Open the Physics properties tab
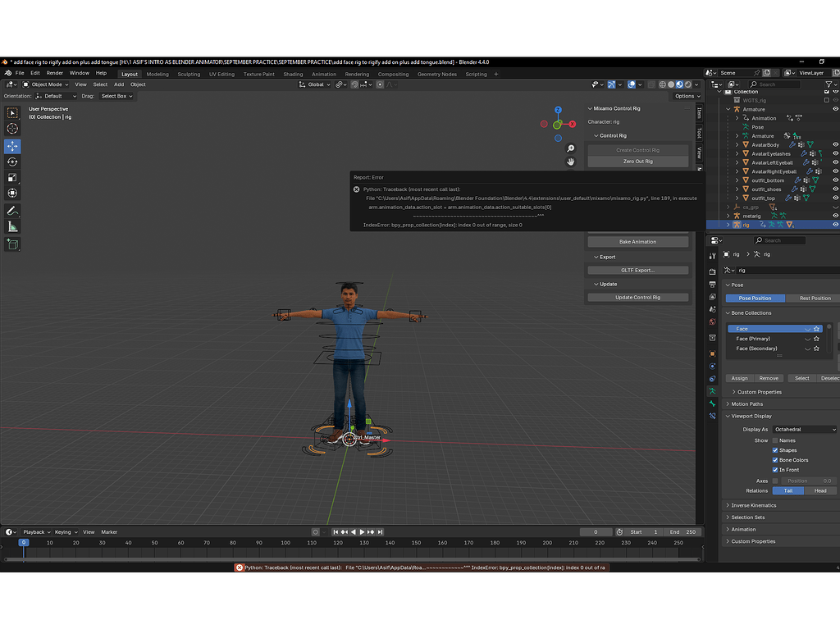 [x=712, y=367]
